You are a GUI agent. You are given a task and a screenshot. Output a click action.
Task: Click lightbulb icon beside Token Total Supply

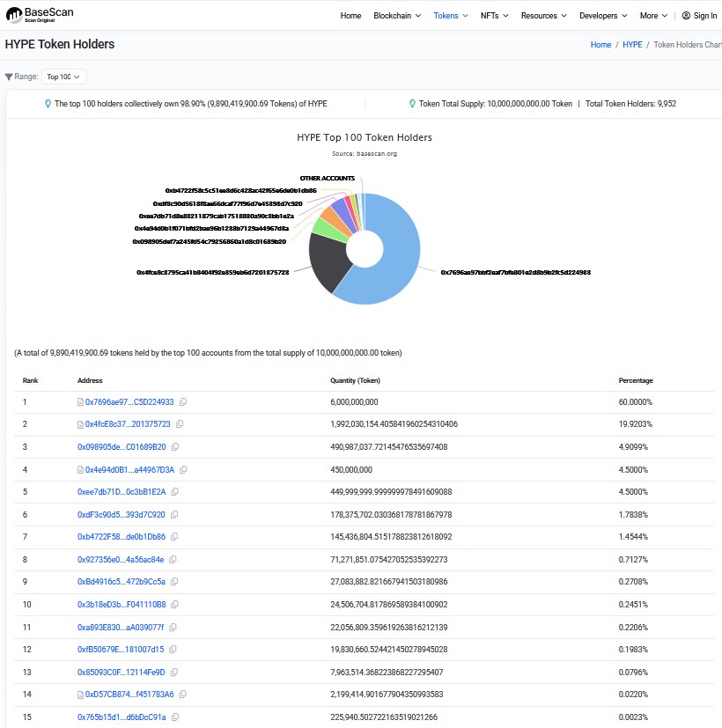coord(412,104)
